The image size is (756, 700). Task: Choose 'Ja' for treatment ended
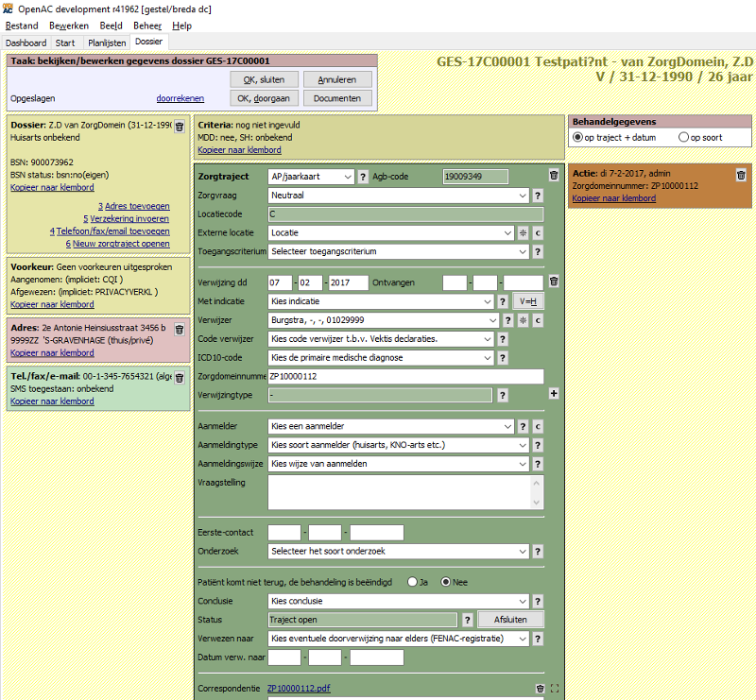coord(412,582)
